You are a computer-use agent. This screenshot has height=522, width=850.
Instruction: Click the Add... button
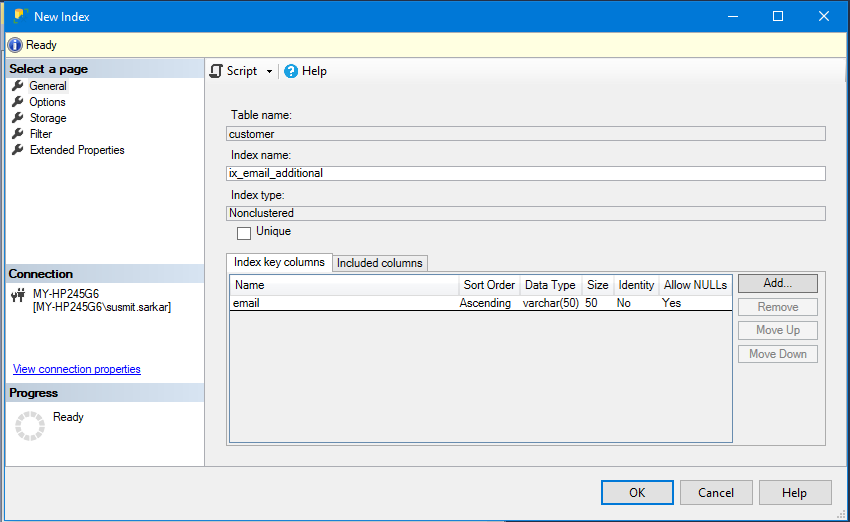(777, 284)
